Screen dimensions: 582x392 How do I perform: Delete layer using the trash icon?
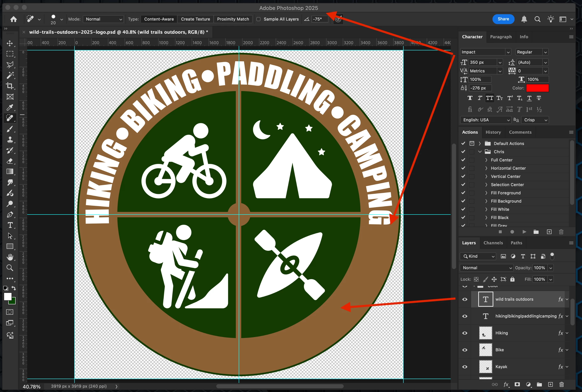(561, 385)
